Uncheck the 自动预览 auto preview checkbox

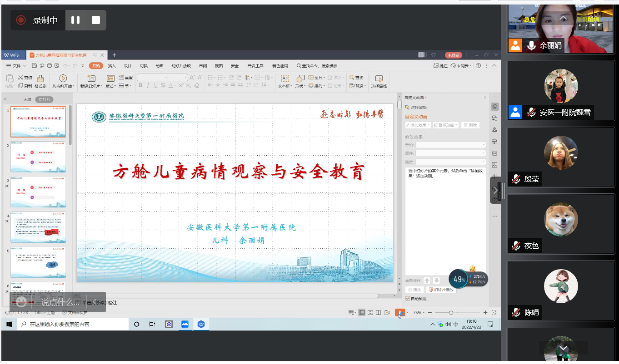408,298
